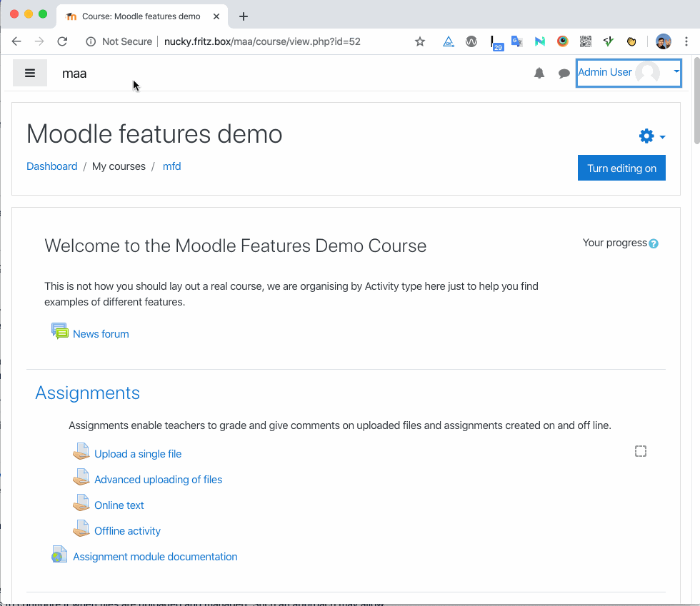Viewport: 700px width, 606px height.
Task: Click the maa site name link
Action: (74, 74)
